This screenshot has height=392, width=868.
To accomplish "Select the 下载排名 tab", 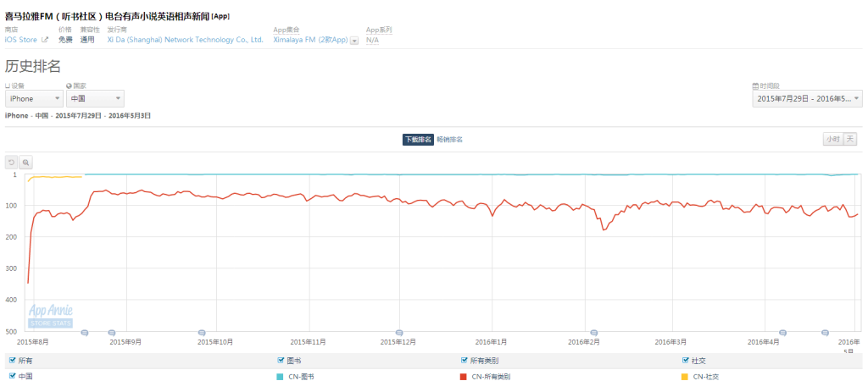I will tap(418, 140).
